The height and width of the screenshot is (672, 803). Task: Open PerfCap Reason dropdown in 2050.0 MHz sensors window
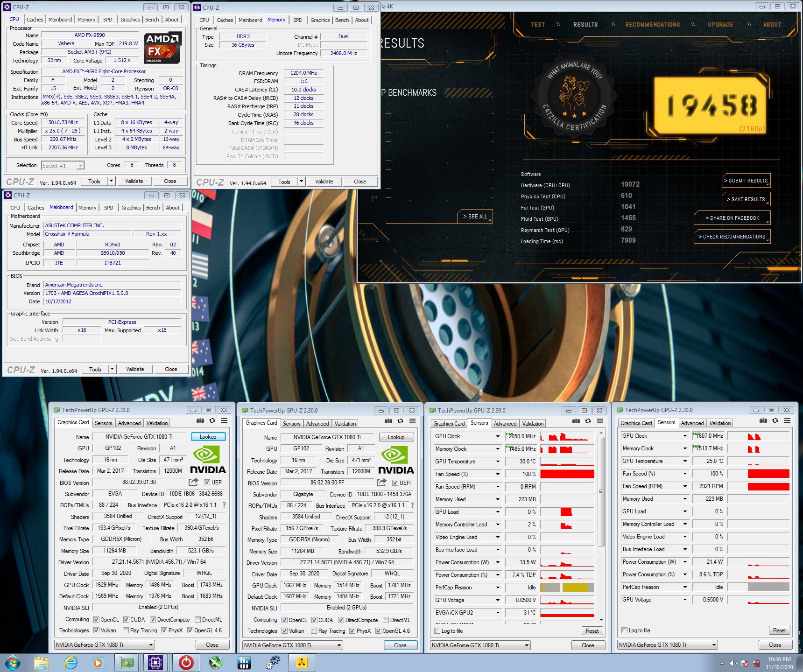498,588
